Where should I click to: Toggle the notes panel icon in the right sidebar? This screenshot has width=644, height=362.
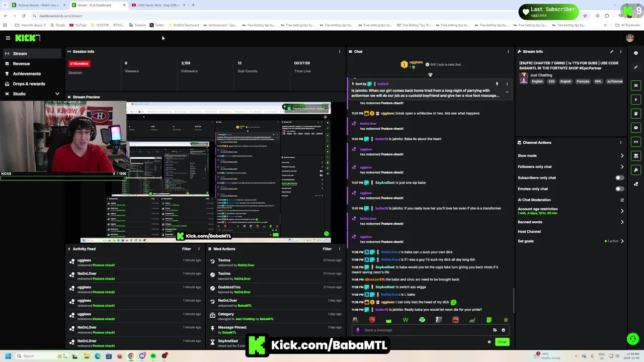pos(636,114)
